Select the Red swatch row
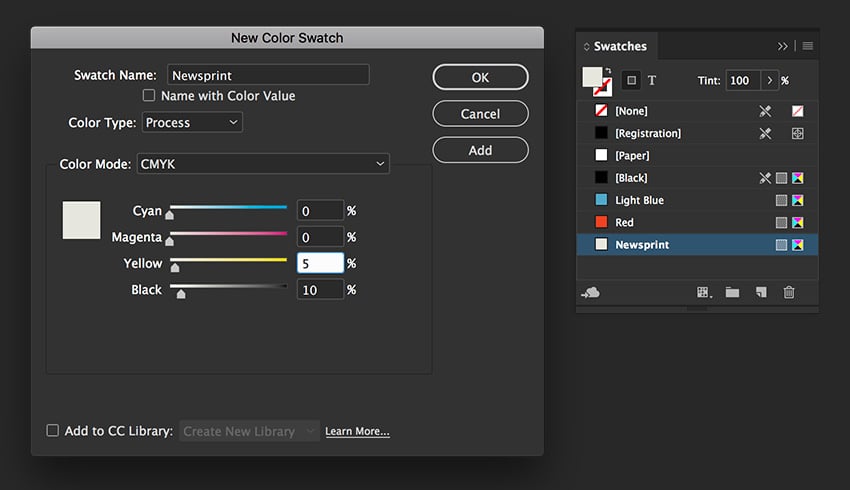This screenshot has height=490, width=850. click(697, 222)
